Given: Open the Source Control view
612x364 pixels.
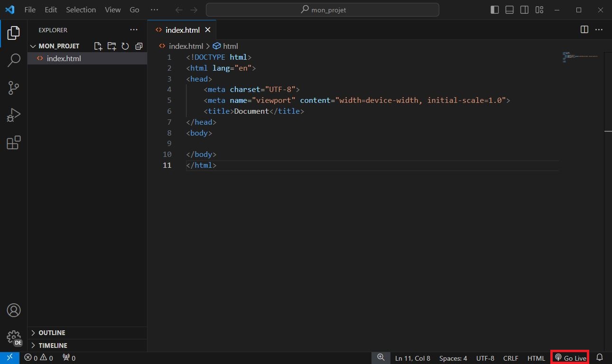Looking at the screenshot, I should pos(14,88).
